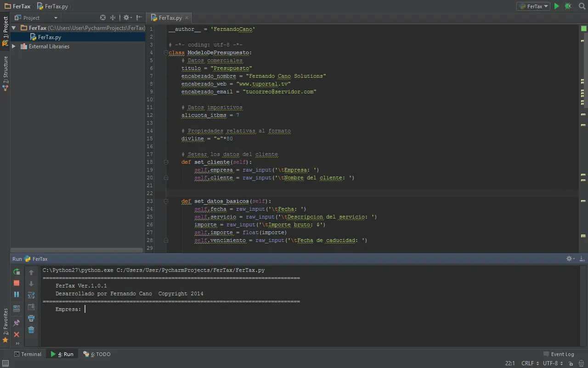Print the console output
The width and height of the screenshot is (588, 368).
pos(31,318)
